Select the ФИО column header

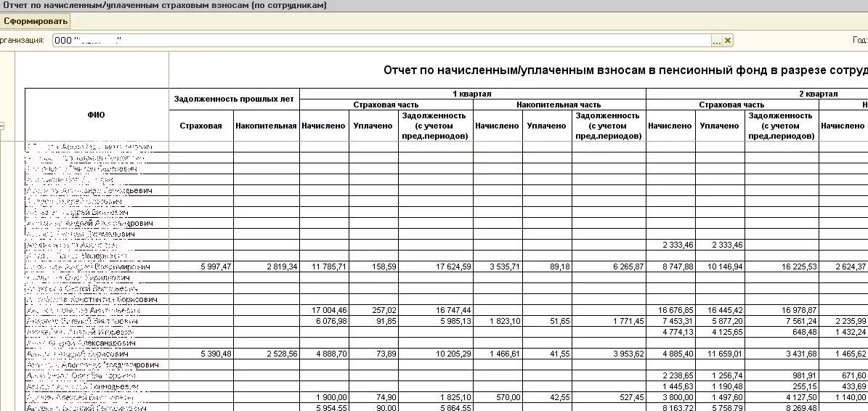[97, 115]
